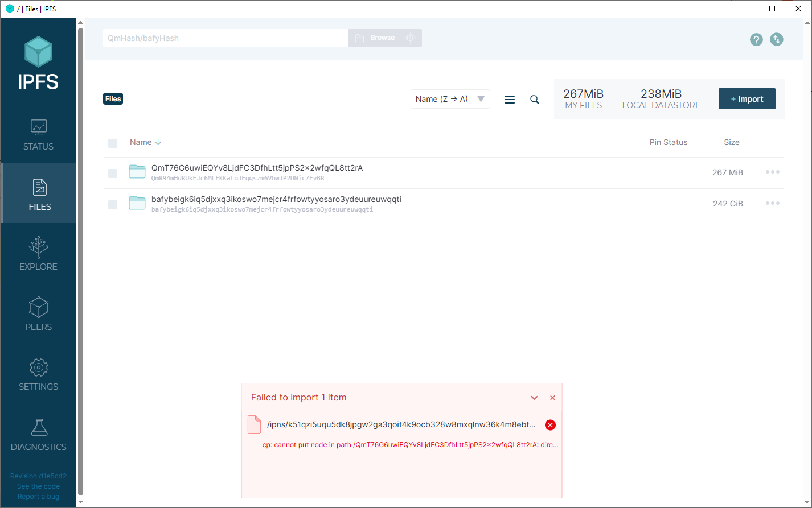Image resolution: width=812 pixels, height=508 pixels.
Task: Select the checkbox for the QmT76G6uwi folder
Action: click(113, 174)
